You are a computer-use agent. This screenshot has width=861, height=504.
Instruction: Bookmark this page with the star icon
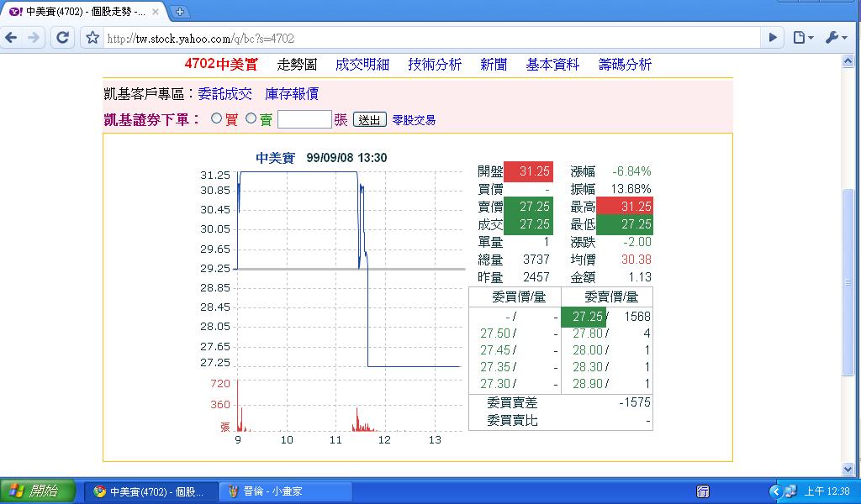92,38
